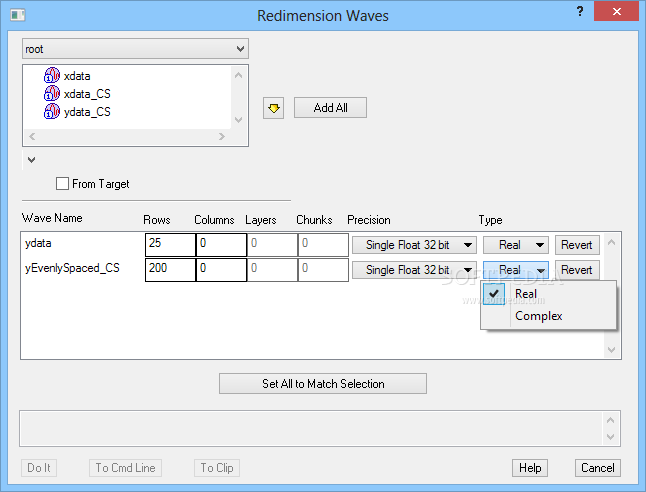Open the root data folder dropdown
This screenshot has width=646, height=492.
(135, 48)
